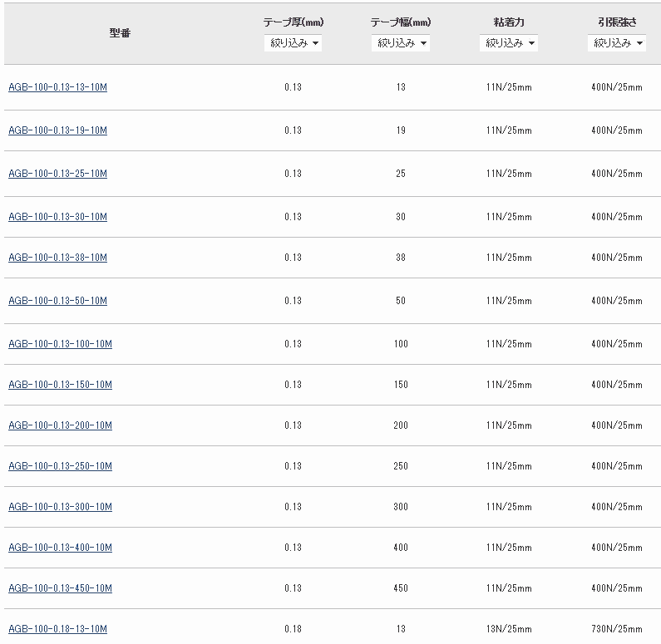The width and height of the screenshot is (661, 644).
Task: Open the AGB-100-0.13-200-10M product link
Action: click(x=60, y=425)
